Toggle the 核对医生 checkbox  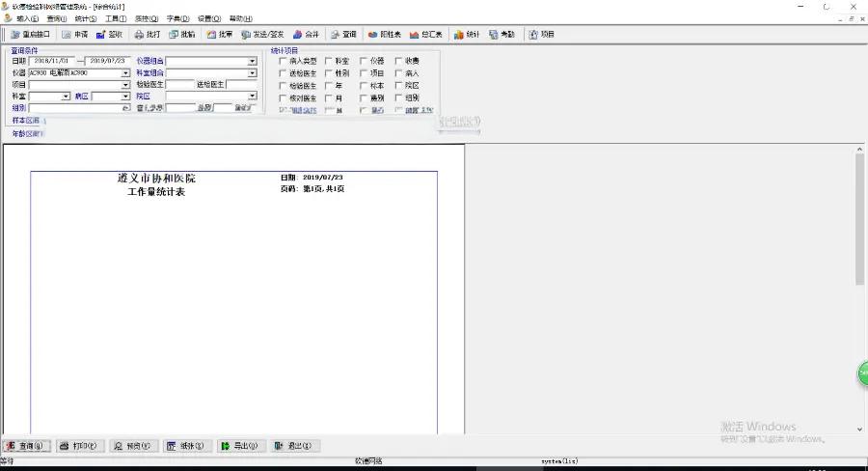click(x=283, y=98)
